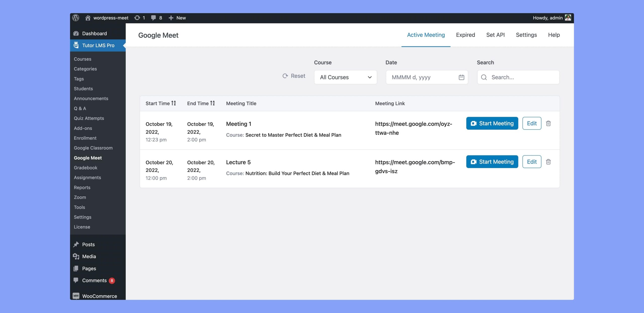
Task: Open Courses in the sidebar
Action: click(83, 59)
